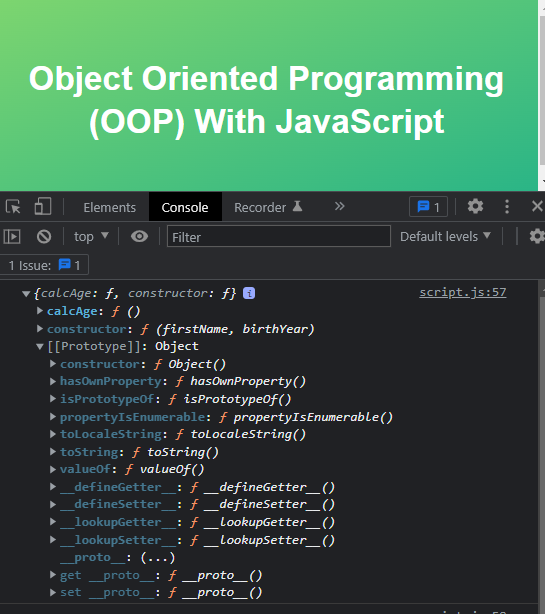Clear the console icon

(x=44, y=237)
